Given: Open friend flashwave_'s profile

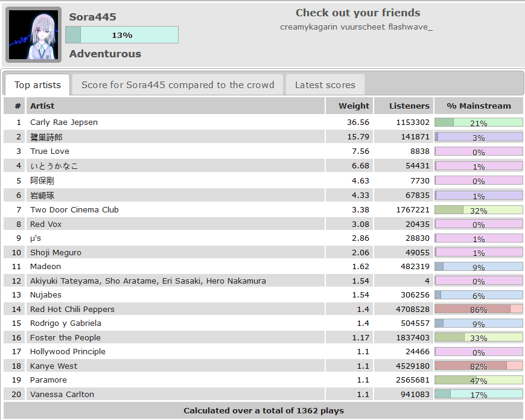Looking at the screenshot, I should pos(410,27).
